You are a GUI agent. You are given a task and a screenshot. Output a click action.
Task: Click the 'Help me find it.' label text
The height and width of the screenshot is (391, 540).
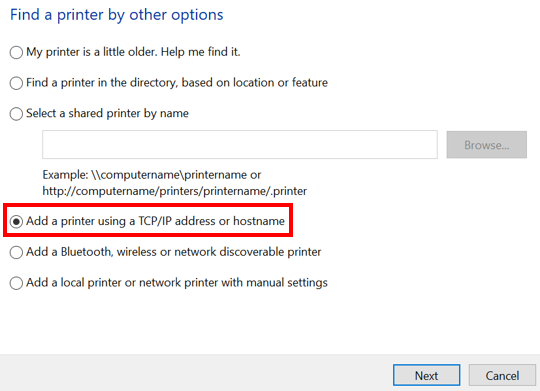(200, 52)
